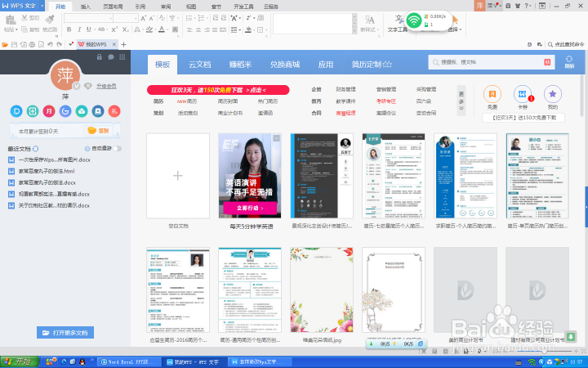Click the font color A swatch
588x368 pixels.
[x=162, y=29]
